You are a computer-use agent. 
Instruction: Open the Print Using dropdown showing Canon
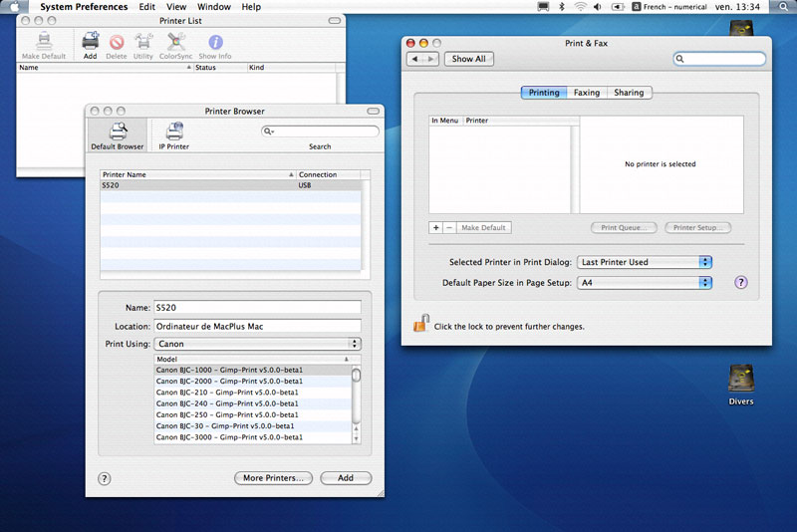(258, 344)
